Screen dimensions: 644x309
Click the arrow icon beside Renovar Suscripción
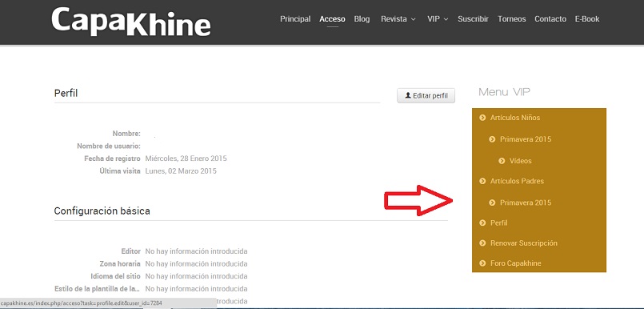pos(482,243)
